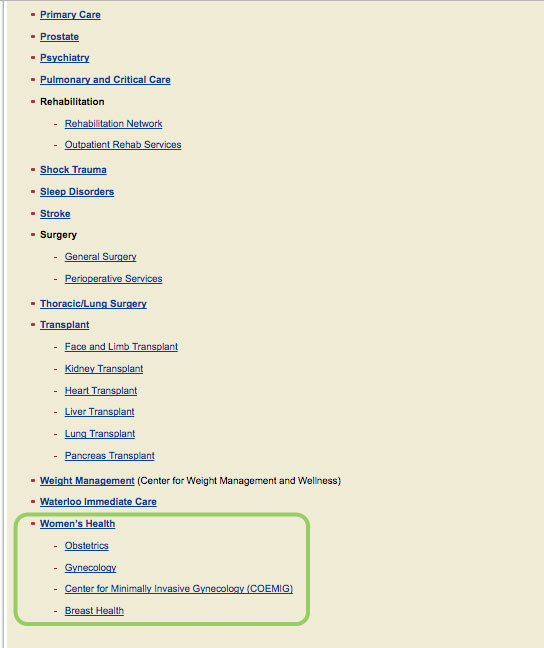This screenshot has width=544, height=648.
Task: Open the Weight Management link
Action: 87,481
